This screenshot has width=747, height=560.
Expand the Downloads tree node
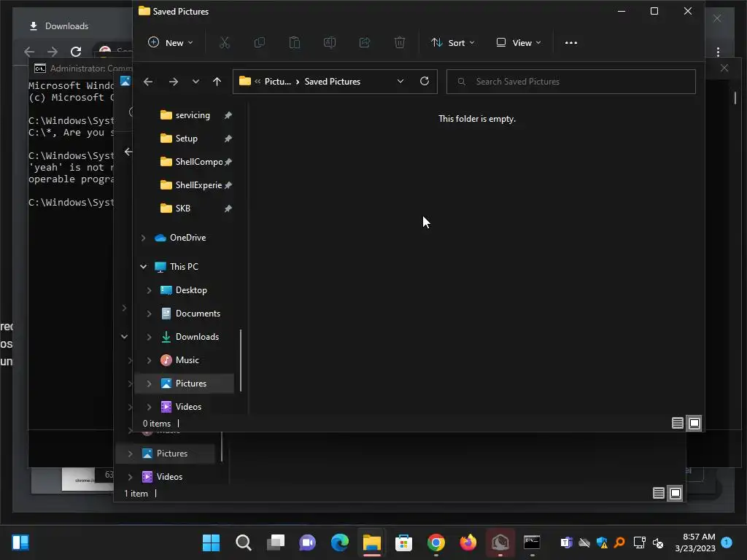point(149,337)
